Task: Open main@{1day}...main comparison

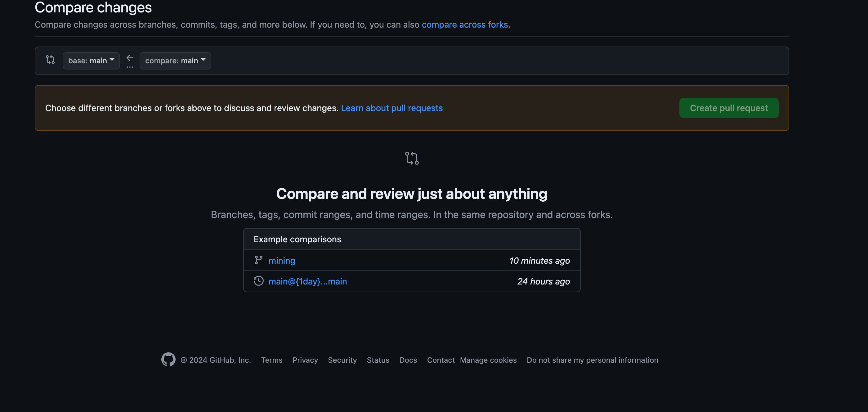Action: pyautogui.click(x=307, y=281)
